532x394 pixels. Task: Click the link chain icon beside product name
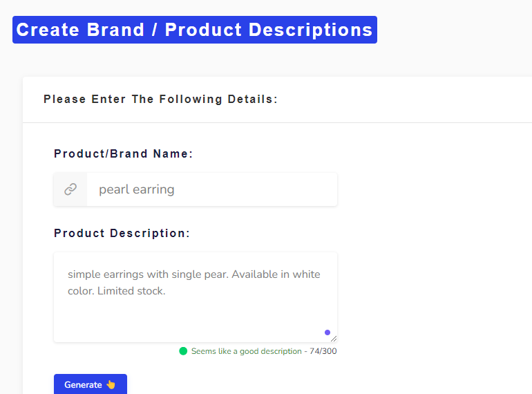(70, 189)
